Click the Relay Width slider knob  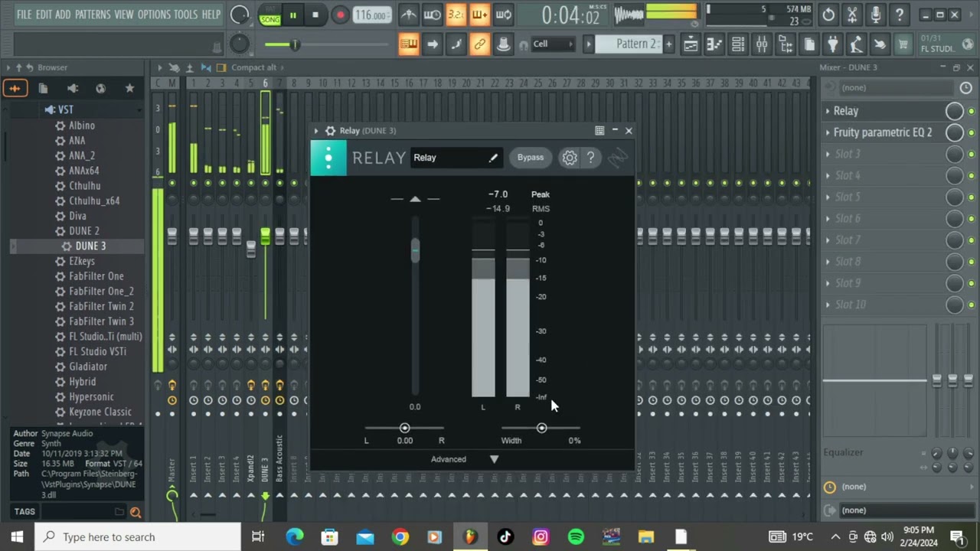[x=541, y=428]
